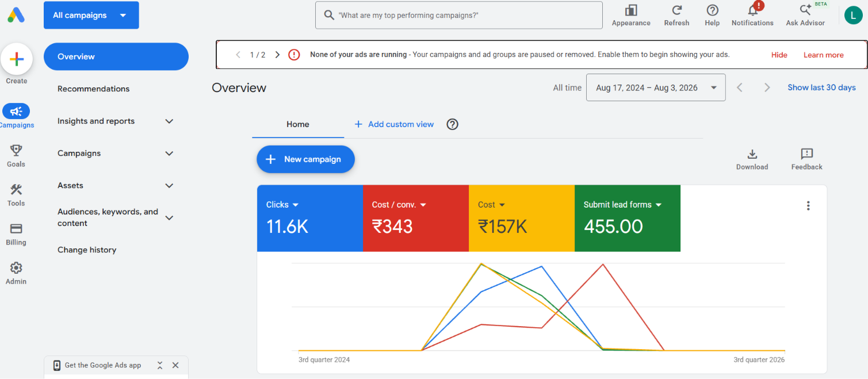
Task: Click Show last 30 days
Action: (821, 87)
